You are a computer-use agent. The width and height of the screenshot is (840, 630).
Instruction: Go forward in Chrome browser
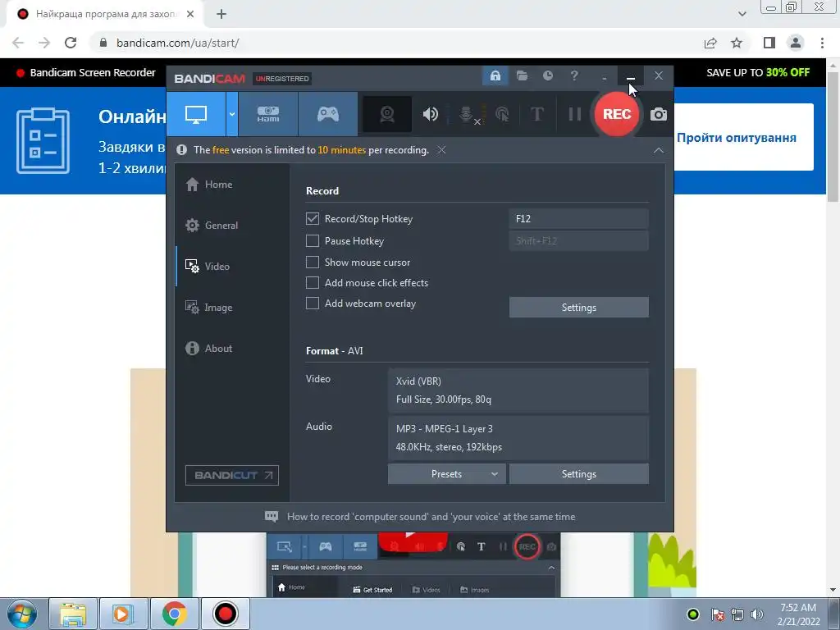(44, 43)
